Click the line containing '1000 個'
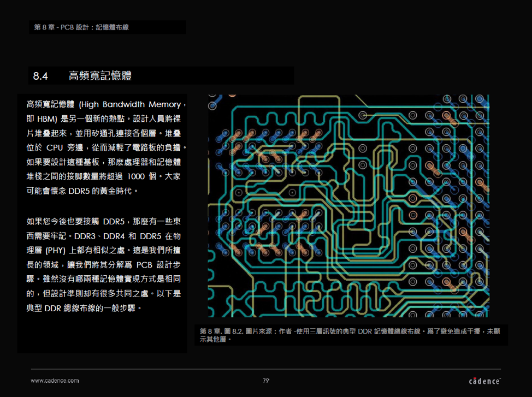This screenshot has height=397, width=532. point(103,176)
